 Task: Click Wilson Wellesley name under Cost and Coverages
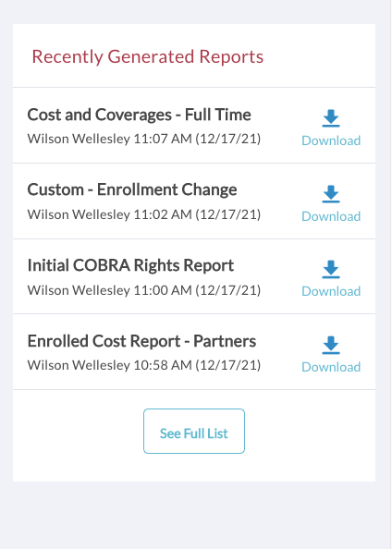coord(79,139)
